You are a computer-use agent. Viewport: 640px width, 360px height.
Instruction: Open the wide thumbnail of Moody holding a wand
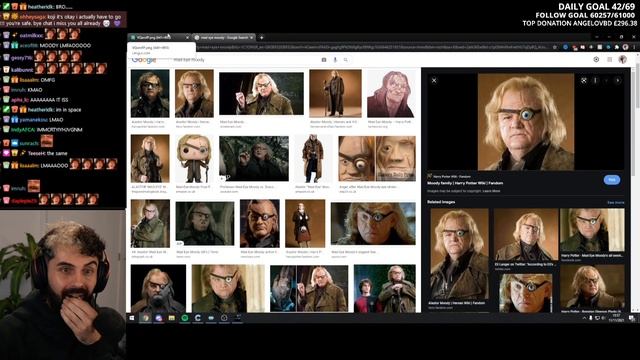261,93
